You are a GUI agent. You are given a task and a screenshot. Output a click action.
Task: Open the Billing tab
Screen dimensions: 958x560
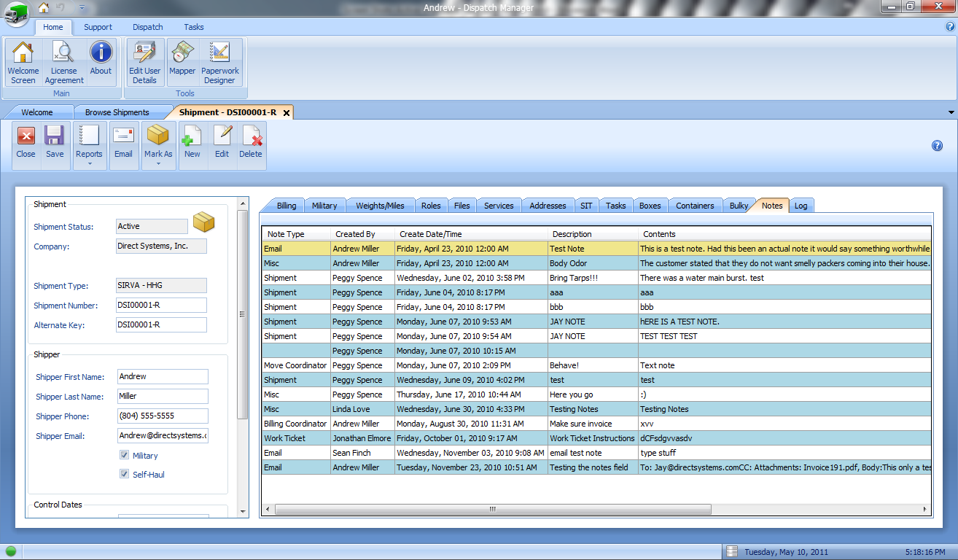point(287,206)
